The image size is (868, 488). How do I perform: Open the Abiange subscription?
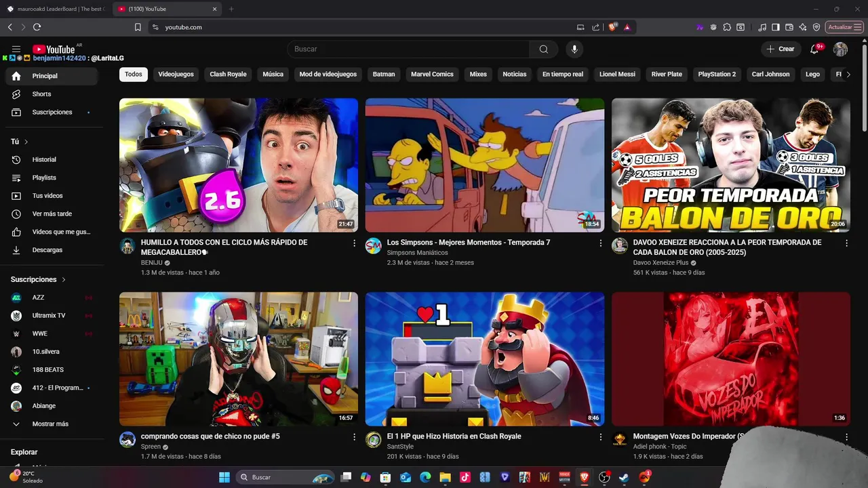point(52,406)
